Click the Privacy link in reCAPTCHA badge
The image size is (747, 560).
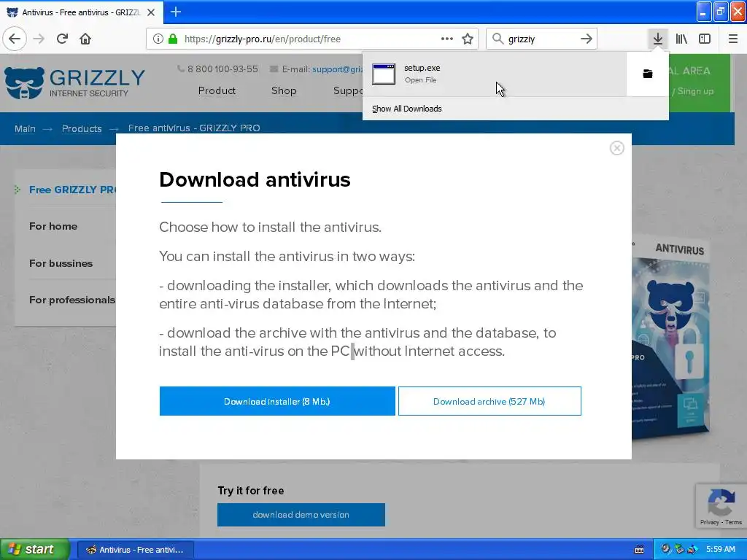[x=709, y=522]
